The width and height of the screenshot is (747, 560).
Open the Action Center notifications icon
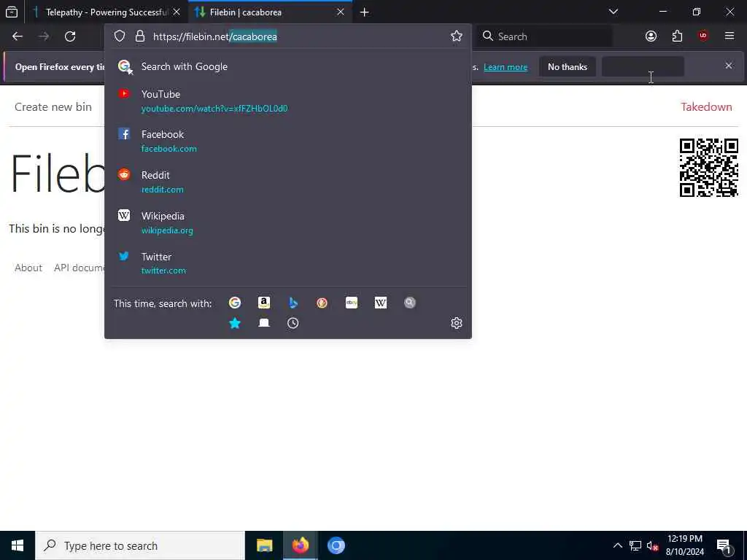[724, 546]
